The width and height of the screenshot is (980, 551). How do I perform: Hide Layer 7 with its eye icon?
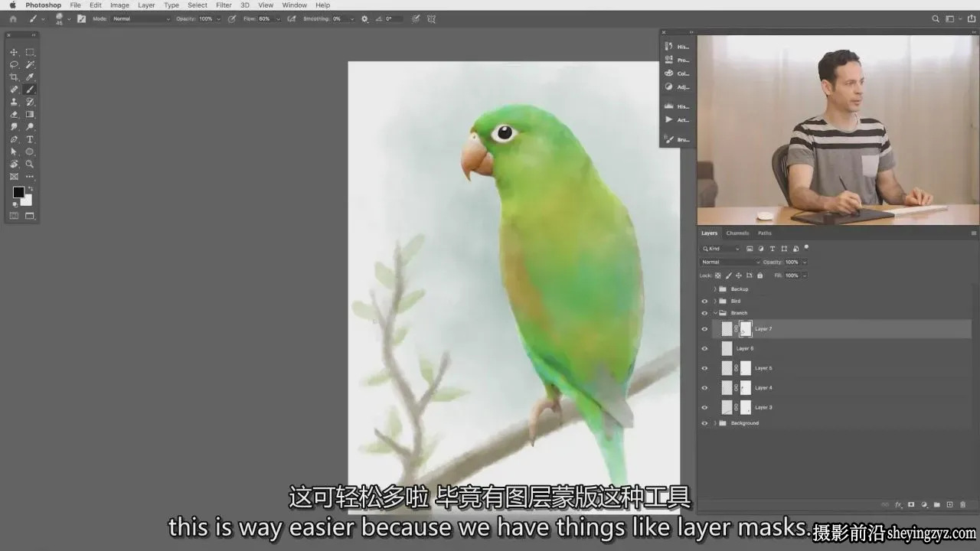pos(705,329)
